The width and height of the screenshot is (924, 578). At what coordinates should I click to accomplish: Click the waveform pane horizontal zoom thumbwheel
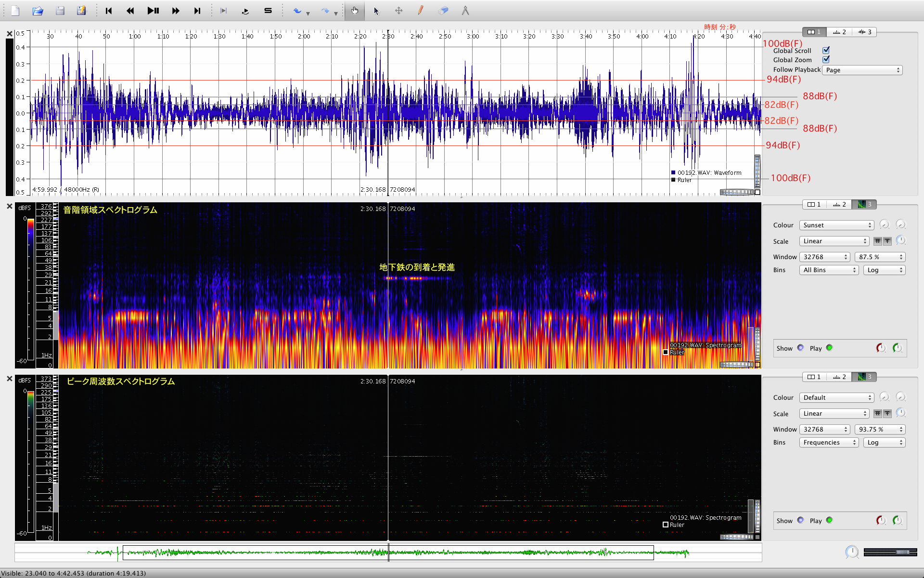[x=737, y=192]
